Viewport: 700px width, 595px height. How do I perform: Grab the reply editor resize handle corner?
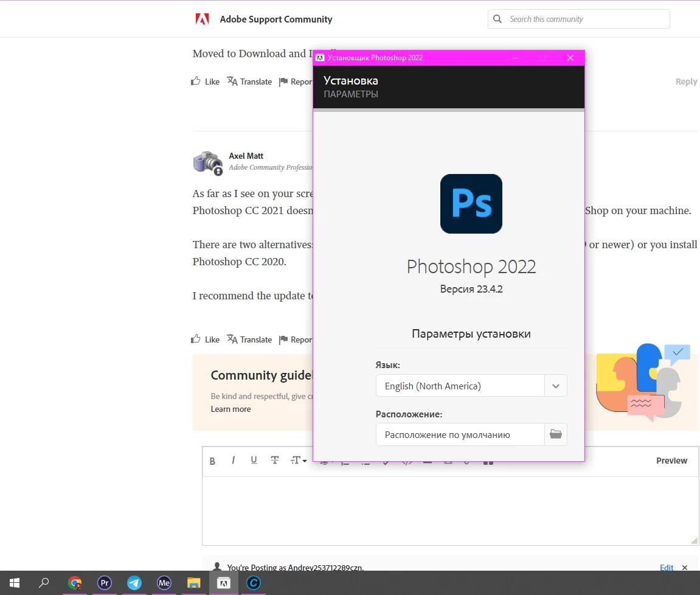695,540
